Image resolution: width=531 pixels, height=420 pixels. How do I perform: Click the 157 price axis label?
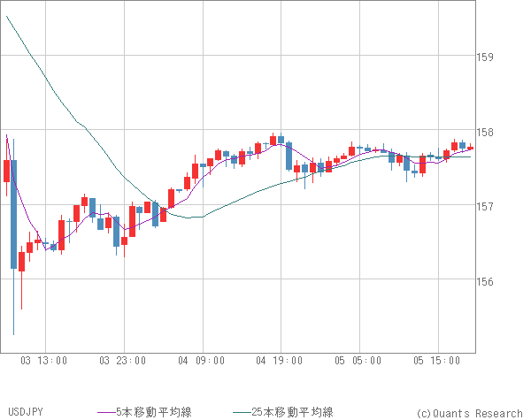(x=485, y=206)
